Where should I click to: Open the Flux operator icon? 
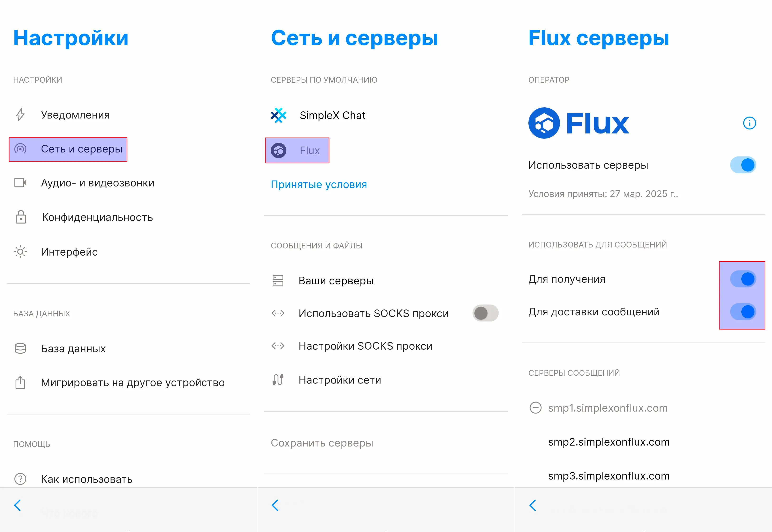pos(278,150)
